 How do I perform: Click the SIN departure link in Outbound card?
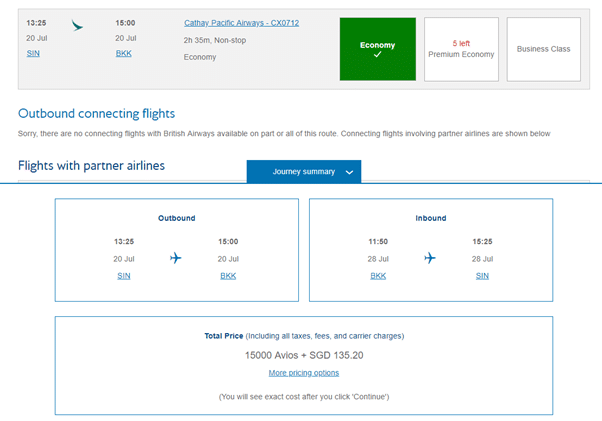(124, 275)
